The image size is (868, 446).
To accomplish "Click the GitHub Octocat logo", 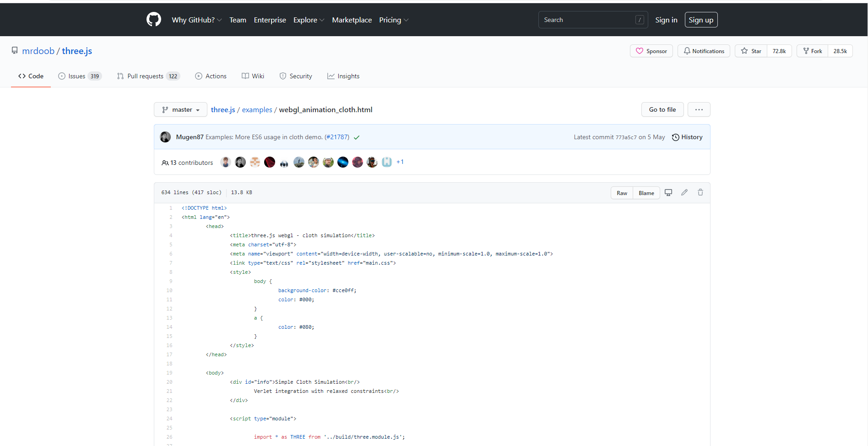I will pyautogui.click(x=154, y=20).
